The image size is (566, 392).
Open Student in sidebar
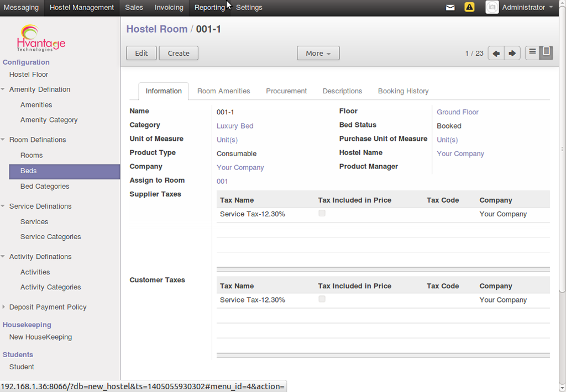point(22,367)
